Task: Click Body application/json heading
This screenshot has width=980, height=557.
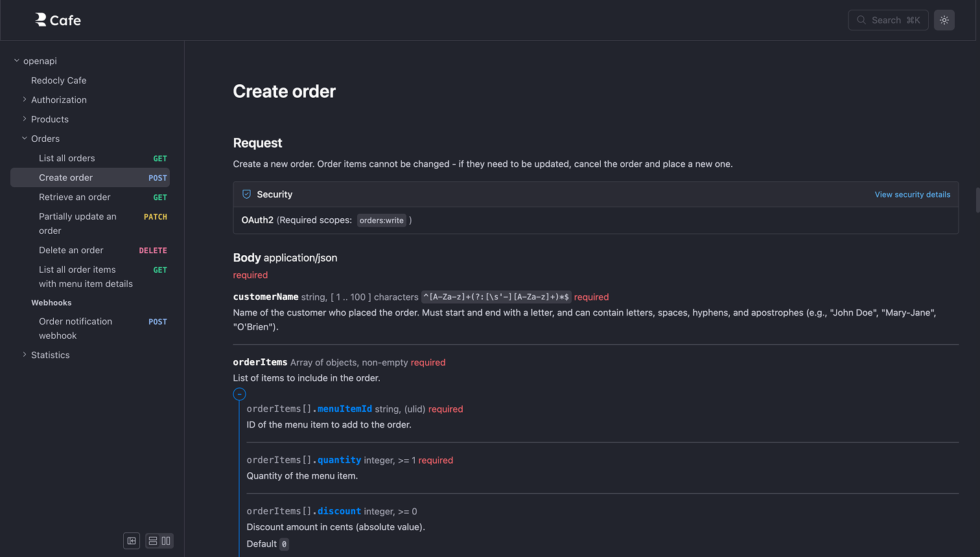Action: pyautogui.click(x=285, y=258)
